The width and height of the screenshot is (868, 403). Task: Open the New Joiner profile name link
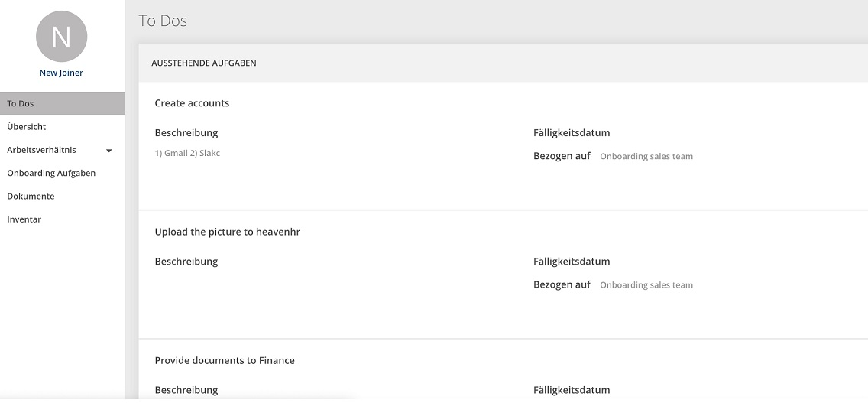pyautogui.click(x=61, y=73)
